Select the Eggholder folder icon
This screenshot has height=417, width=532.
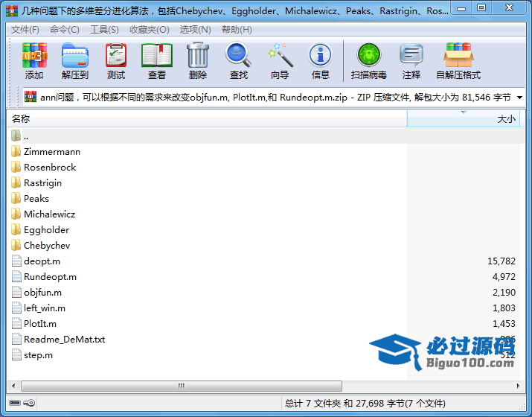tap(16, 229)
